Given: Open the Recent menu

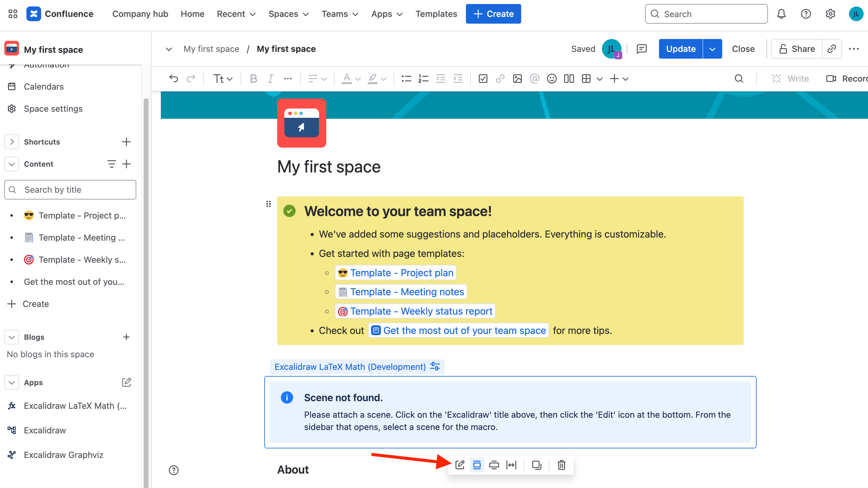Looking at the screenshot, I should click(x=236, y=14).
